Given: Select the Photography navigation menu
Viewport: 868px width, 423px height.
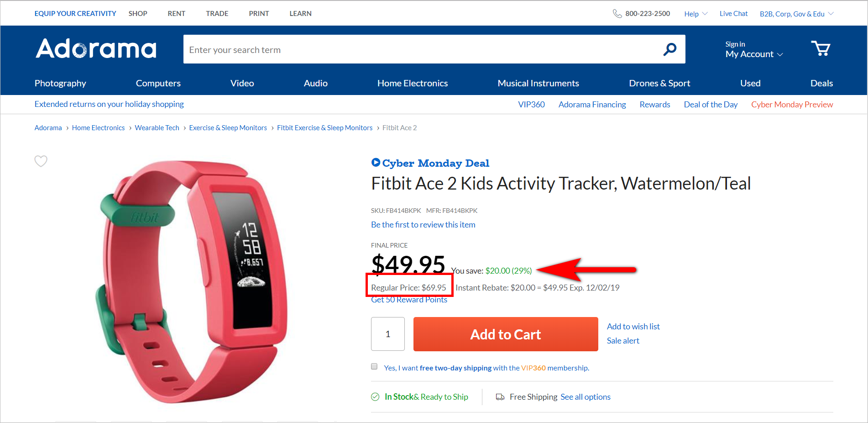Looking at the screenshot, I should (x=60, y=83).
